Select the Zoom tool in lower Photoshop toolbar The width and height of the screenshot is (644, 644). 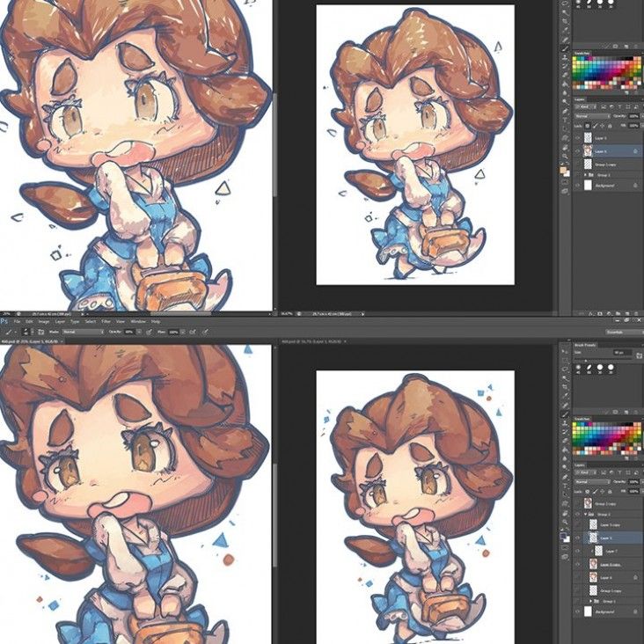[565, 522]
